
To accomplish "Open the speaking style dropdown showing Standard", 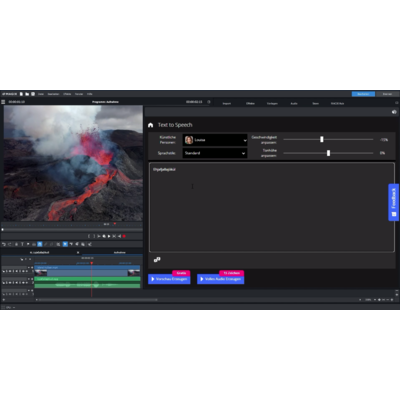I will click(215, 153).
